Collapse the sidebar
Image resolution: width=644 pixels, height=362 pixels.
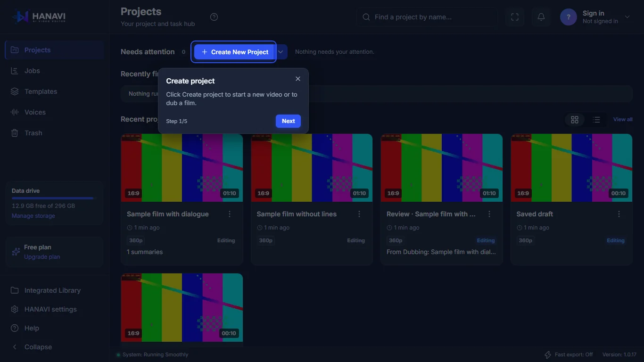[x=55, y=347]
